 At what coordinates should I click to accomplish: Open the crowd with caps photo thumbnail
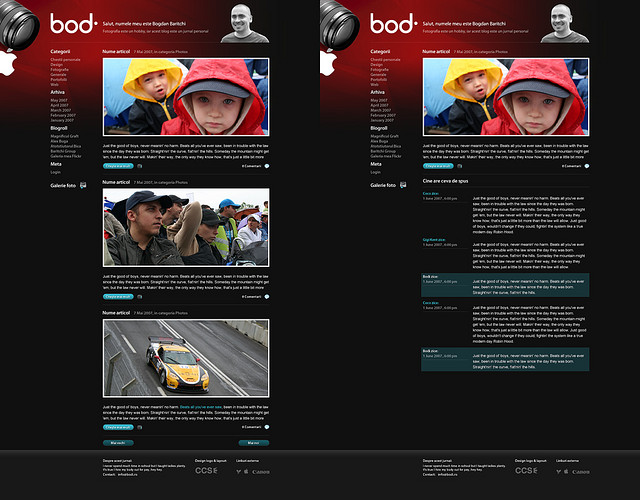186,227
